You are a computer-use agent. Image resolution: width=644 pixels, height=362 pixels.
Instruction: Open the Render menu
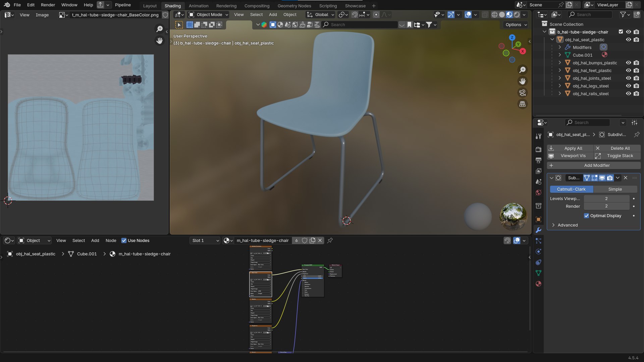point(48,5)
